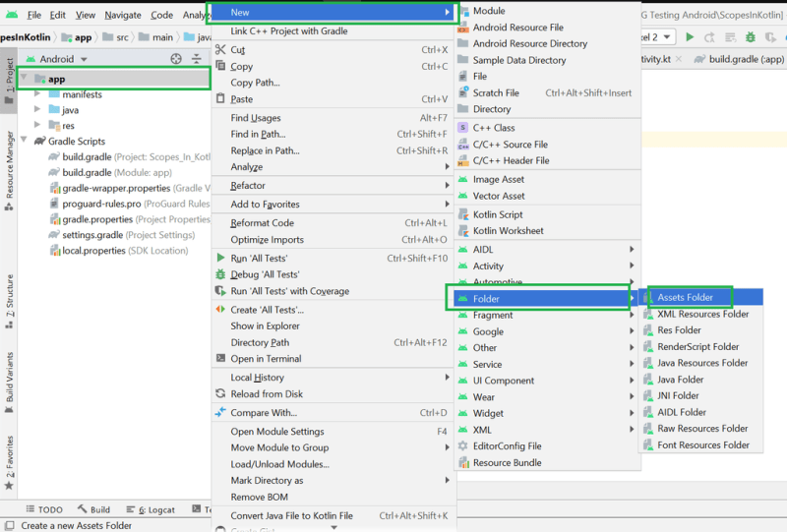This screenshot has height=532, width=787.
Task: Select Show in Explorer entry
Action: [333, 326]
